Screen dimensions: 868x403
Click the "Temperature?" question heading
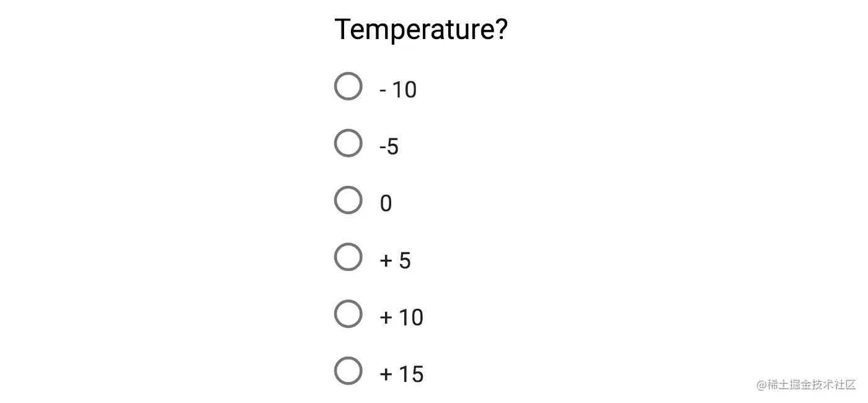421,29
